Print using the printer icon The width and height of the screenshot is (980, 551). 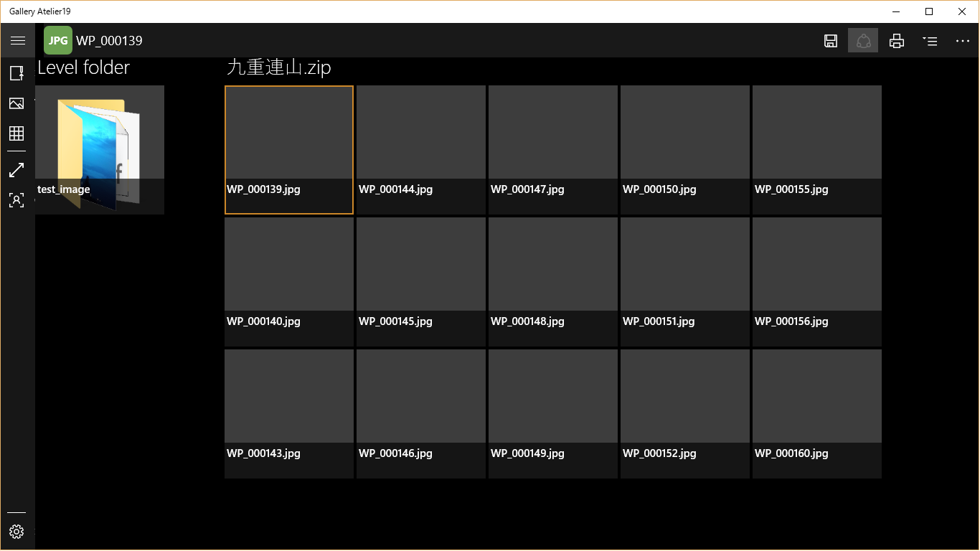[897, 41]
